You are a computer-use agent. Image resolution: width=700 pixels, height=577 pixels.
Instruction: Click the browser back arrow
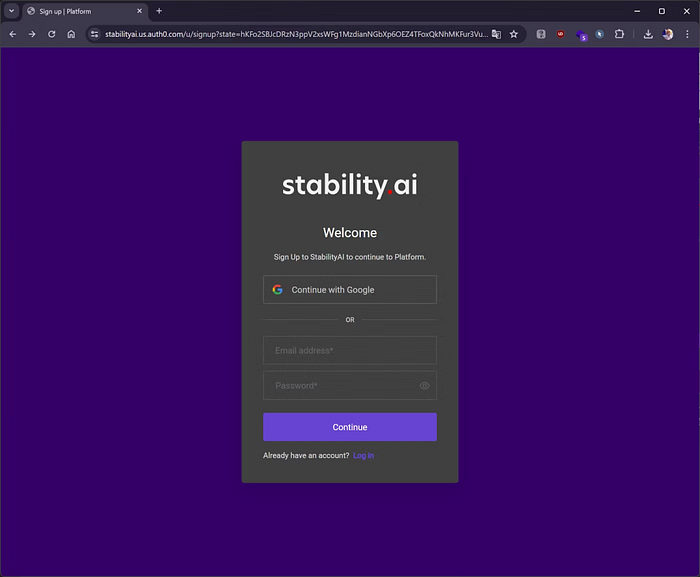point(12,34)
